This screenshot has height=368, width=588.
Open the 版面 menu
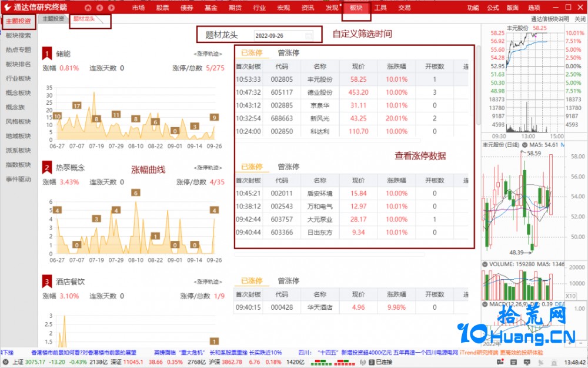point(513,8)
